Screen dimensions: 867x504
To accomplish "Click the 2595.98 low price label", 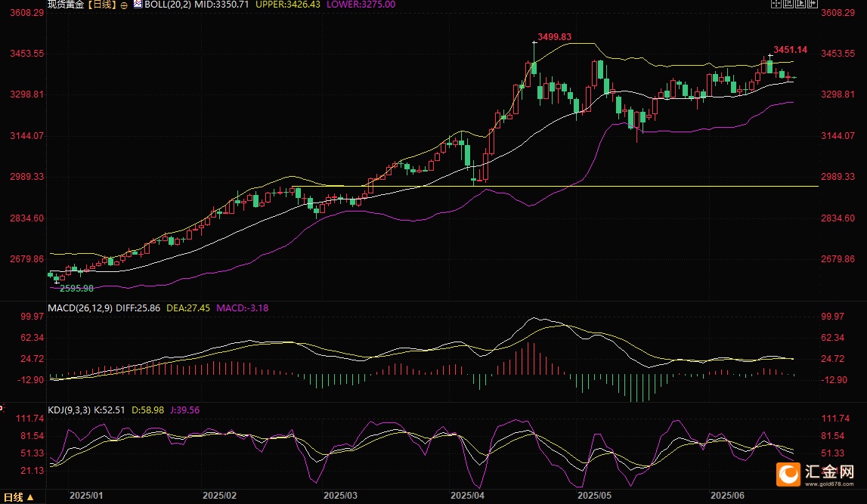I will pyautogui.click(x=76, y=288).
